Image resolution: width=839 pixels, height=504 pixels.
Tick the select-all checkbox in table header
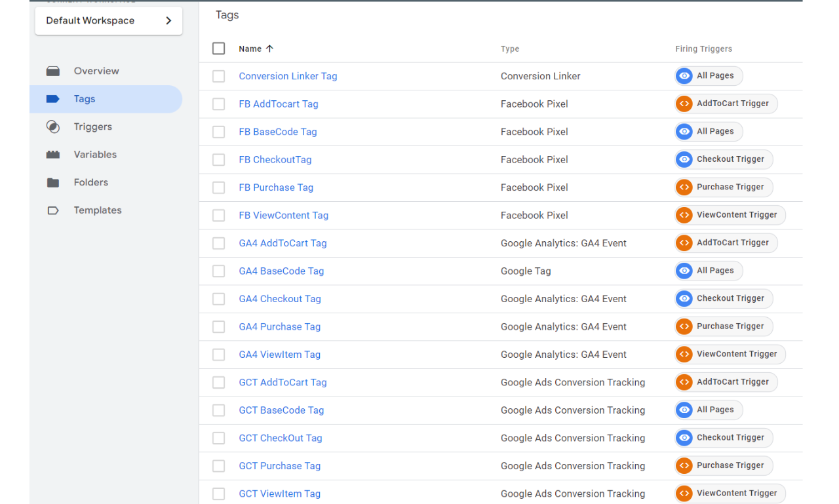(219, 48)
